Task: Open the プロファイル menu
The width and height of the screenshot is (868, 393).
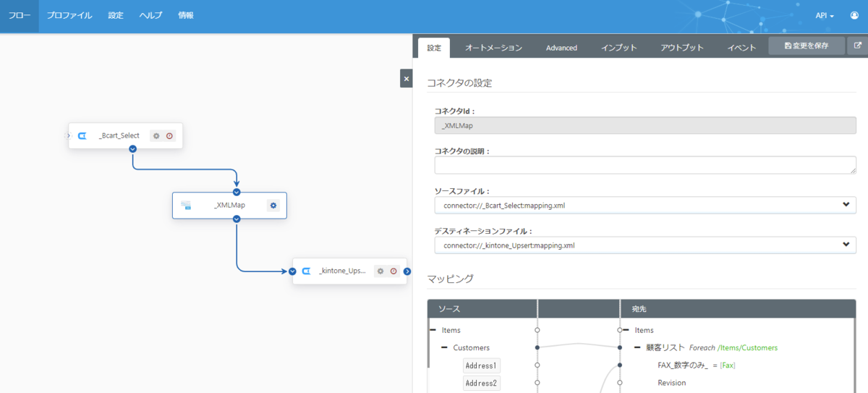Action: [69, 15]
